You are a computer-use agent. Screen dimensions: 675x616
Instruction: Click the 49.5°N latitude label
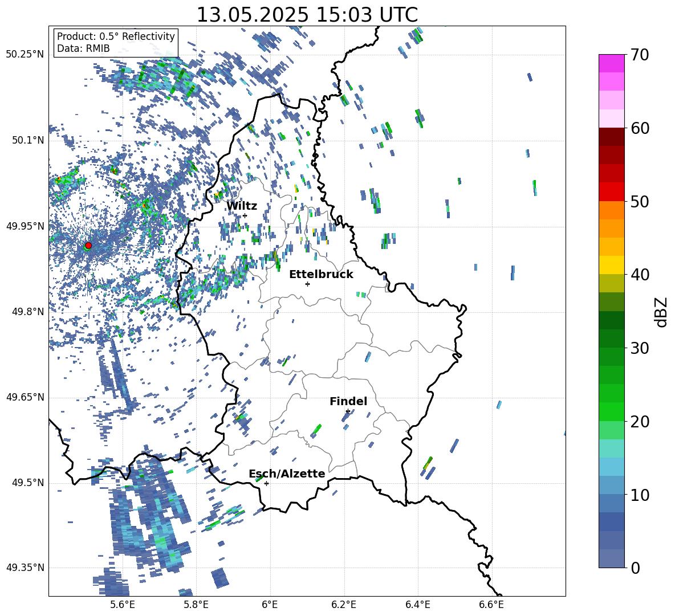pyautogui.click(x=27, y=483)
